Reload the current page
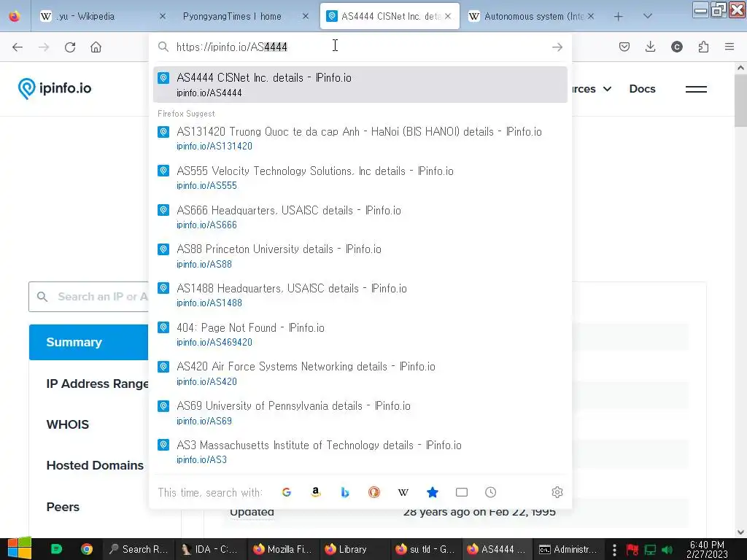 [x=70, y=47]
